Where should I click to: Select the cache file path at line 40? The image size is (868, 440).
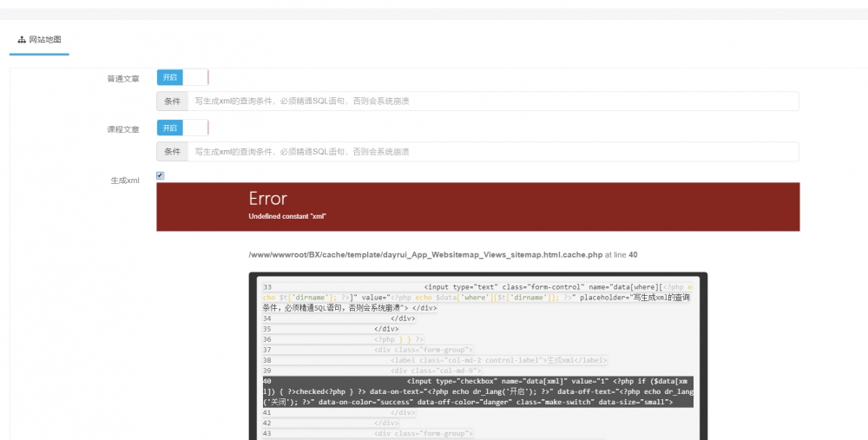pos(425,255)
